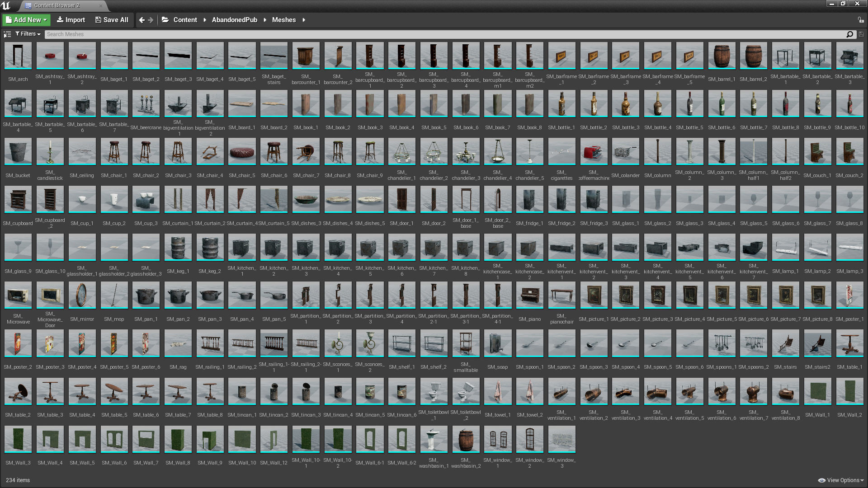Screen dimensions: 868x488
Task: Click the Import button
Action: pos(71,20)
